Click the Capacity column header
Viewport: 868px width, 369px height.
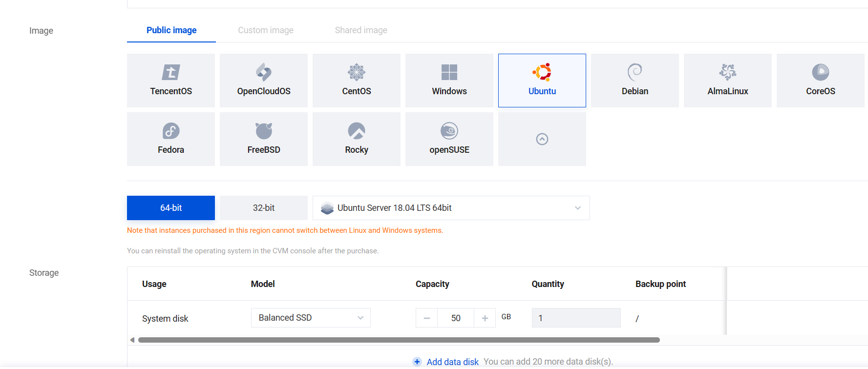[x=432, y=284]
